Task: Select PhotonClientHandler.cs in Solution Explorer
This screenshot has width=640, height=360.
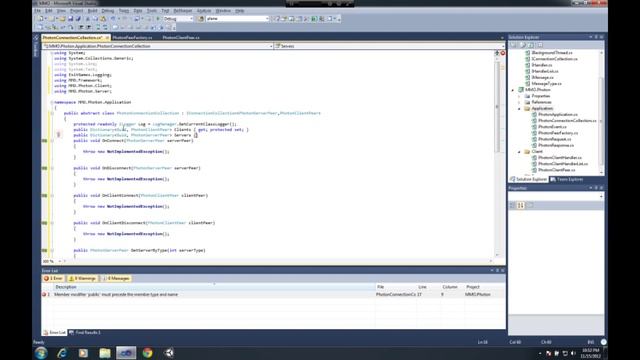Action: (560, 158)
